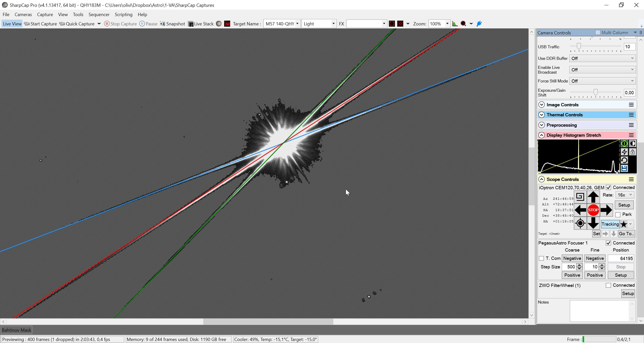This screenshot has height=343, width=644.
Task: Open the Use DDR Buffer dropdown
Action: tap(602, 58)
